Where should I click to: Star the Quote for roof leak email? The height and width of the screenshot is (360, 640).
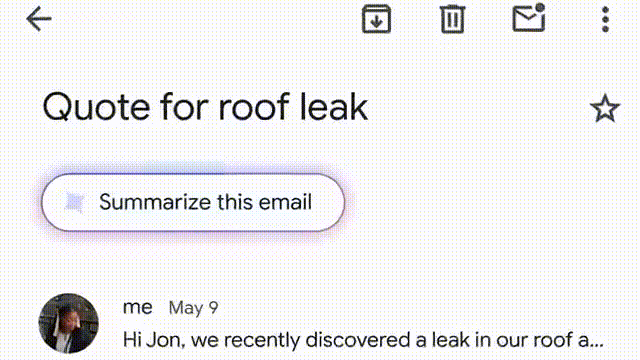605,109
